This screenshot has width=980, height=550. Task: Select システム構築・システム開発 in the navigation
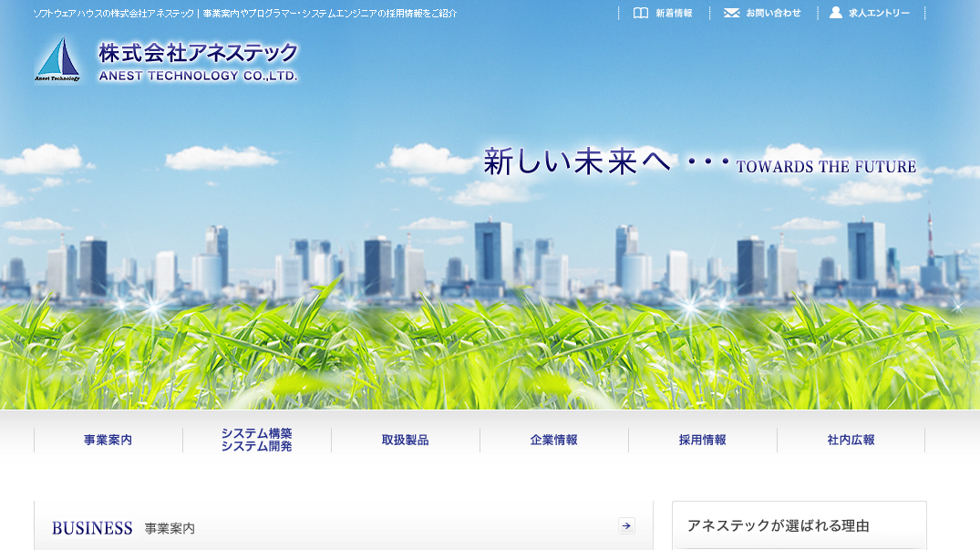(x=255, y=439)
